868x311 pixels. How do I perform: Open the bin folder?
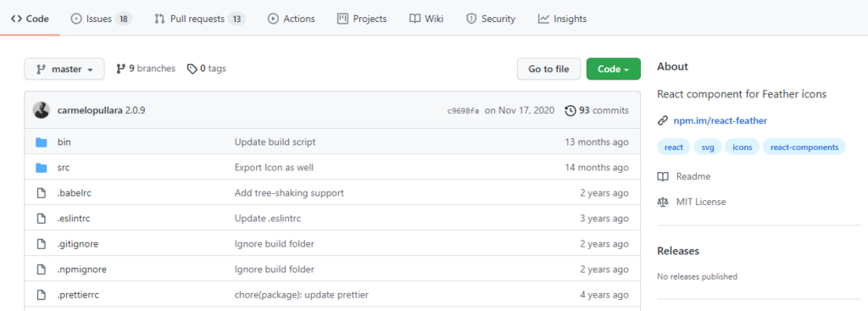click(64, 142)
